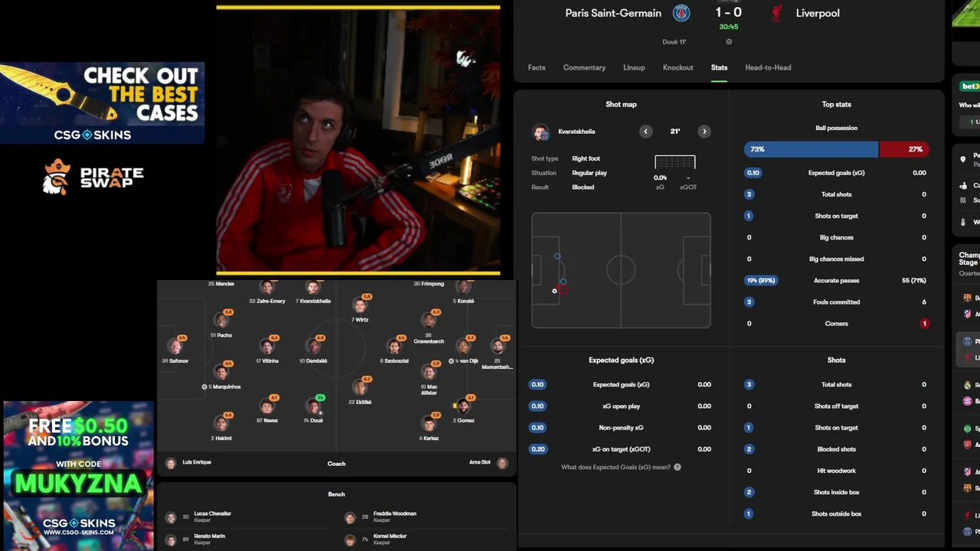Image resolution: width=980 pixels, height=551 pixels.
Task: Go to the previous shot arrow
Action: coord(645,132)
